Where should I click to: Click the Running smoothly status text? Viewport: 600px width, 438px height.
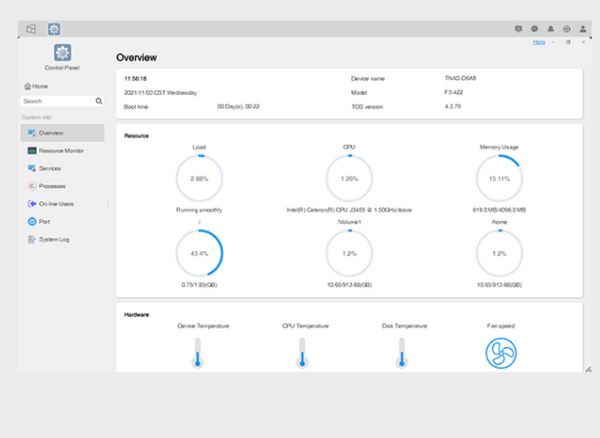pos(199,210)
